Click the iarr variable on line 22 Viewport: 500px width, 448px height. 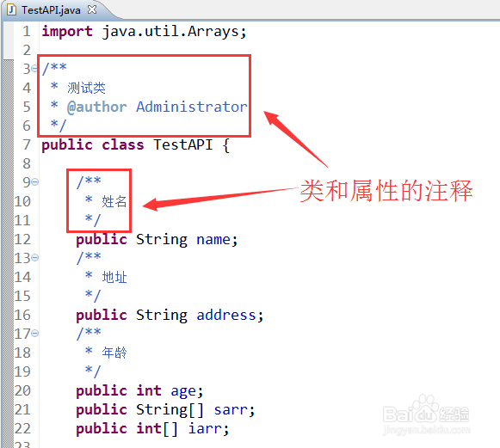click(x=205, y=428)
